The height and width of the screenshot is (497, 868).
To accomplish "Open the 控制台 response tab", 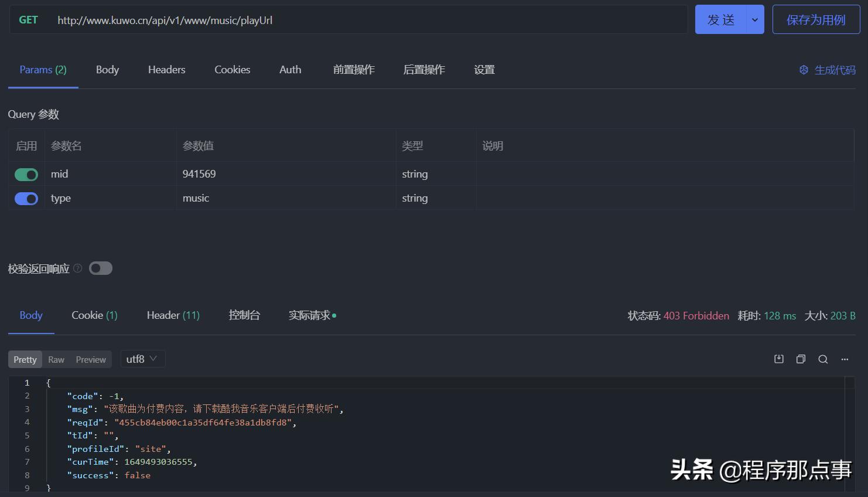I will (x=244, y=315).
